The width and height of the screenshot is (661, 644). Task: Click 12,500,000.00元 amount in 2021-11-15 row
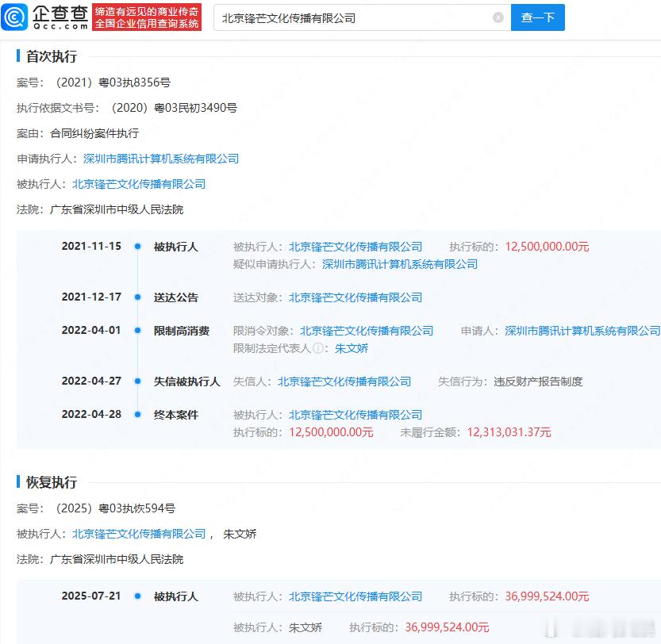(x=547, y=247)
